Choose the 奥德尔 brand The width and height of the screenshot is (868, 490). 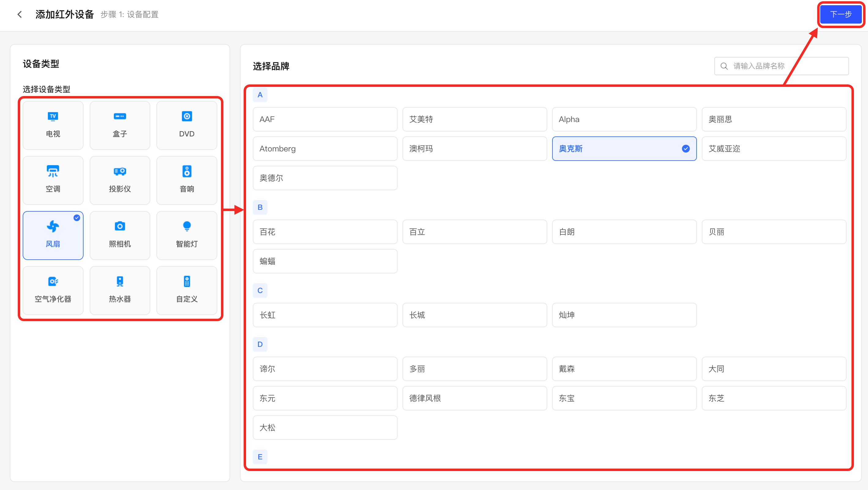(325, 178)
